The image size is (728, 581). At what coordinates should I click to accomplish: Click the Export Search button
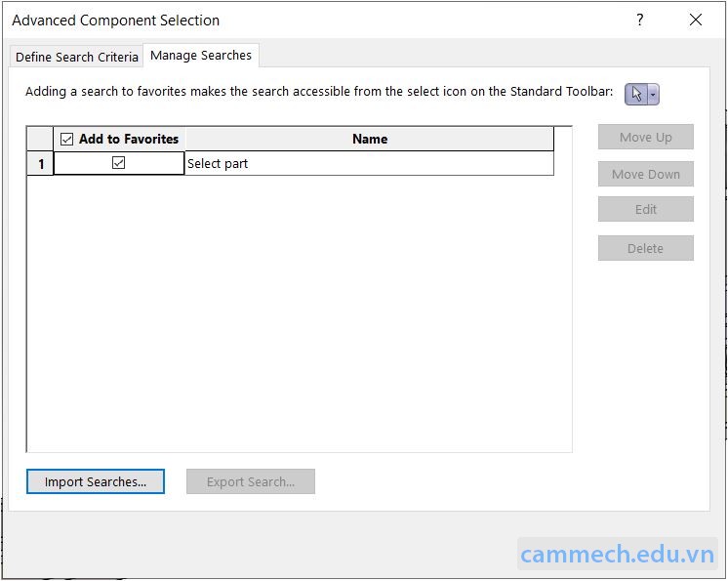[251, 481]
